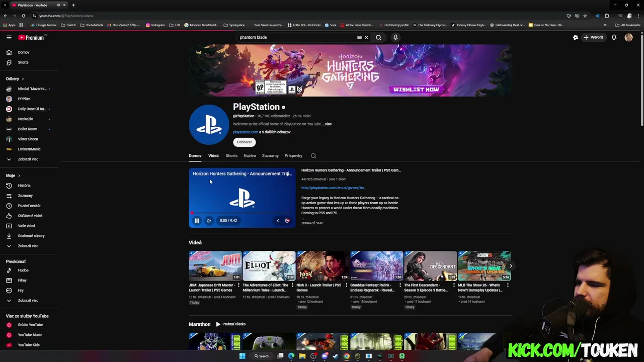
Task: Pause the featured trailer video
Action: 197,221
